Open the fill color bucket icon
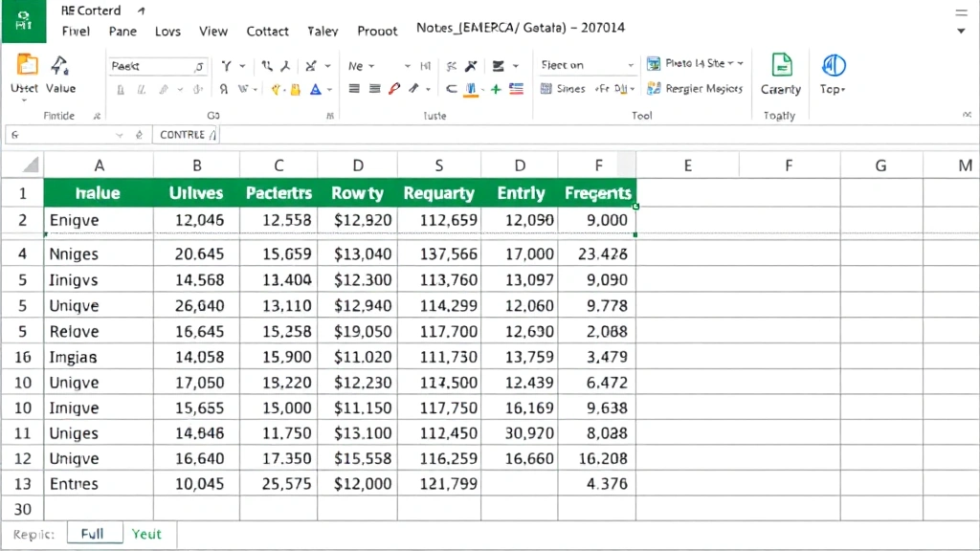Image resolution: width=980 pixels, height=551 pixels. click(294, 89)
